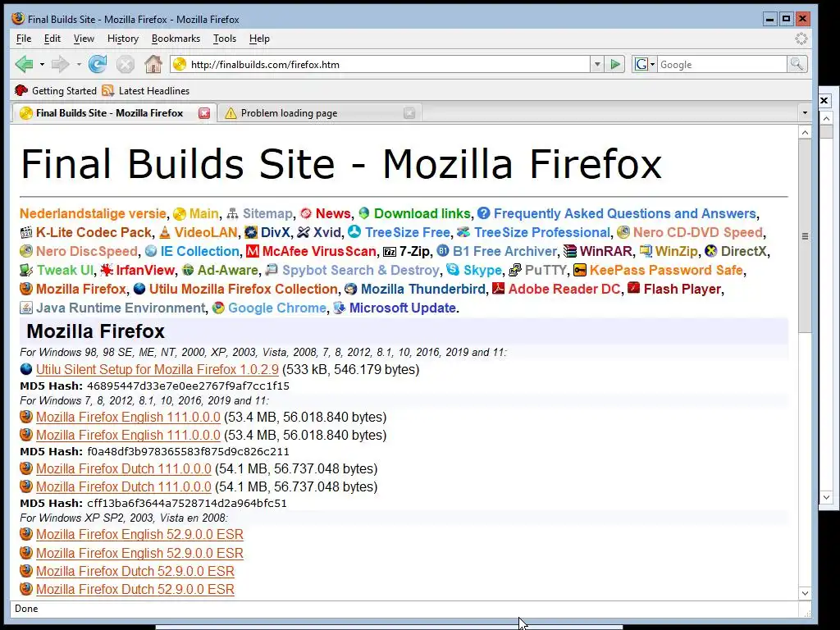Open the Mozilla Thunderbird link
The height and width of the screenshot is (630, 840).
tap(423, 289)
